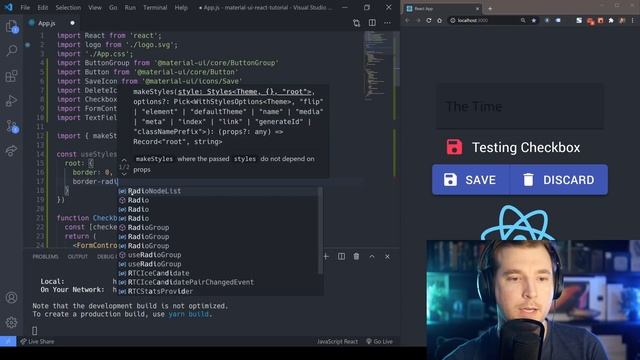Open a new browser tab
The image size is (640, 360).
coord(490,8)
